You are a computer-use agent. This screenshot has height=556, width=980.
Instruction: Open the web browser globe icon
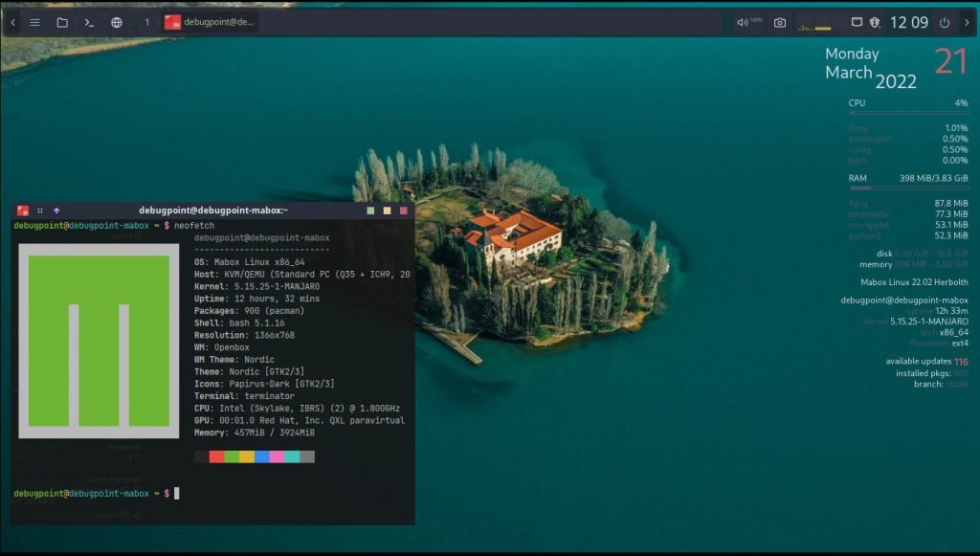click(116, 22)
